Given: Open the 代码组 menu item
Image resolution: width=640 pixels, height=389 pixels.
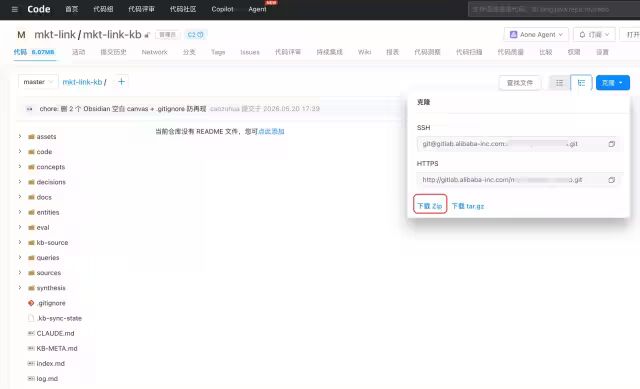Looking at the screenshot, I should coord(103,9).
